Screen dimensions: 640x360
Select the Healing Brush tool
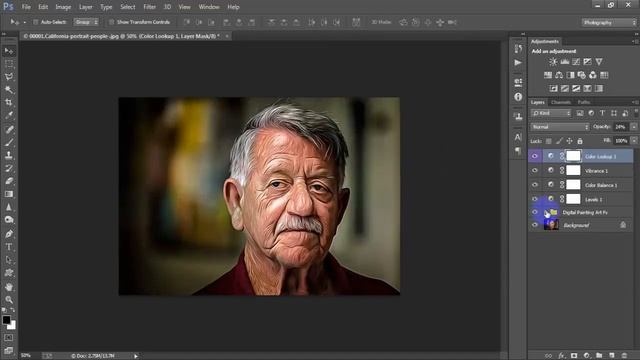[x=9, y=129]
